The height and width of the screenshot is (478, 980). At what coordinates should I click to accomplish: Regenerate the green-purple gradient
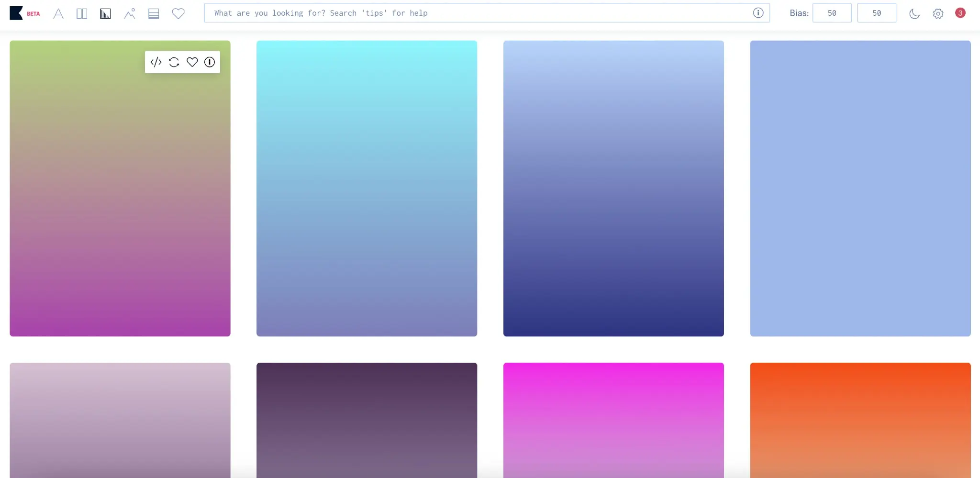coord(174,62)
